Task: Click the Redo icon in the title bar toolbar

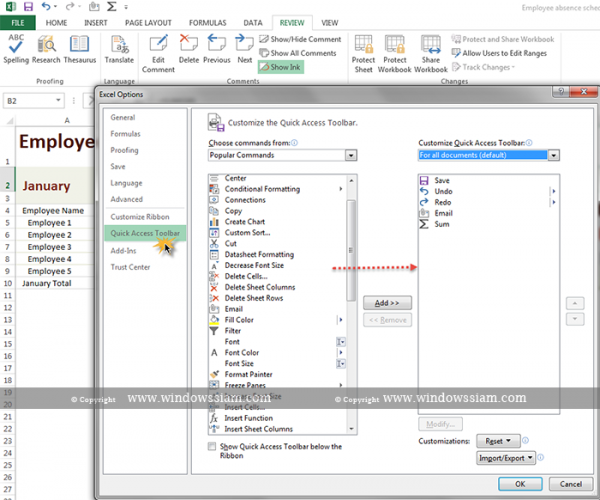Action: click(69, 7)
